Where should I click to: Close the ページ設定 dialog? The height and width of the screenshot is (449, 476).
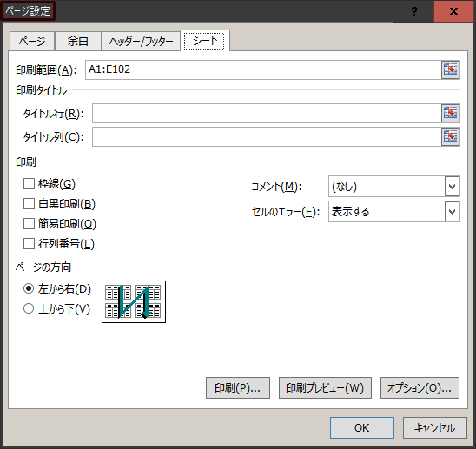click(453, 11)
